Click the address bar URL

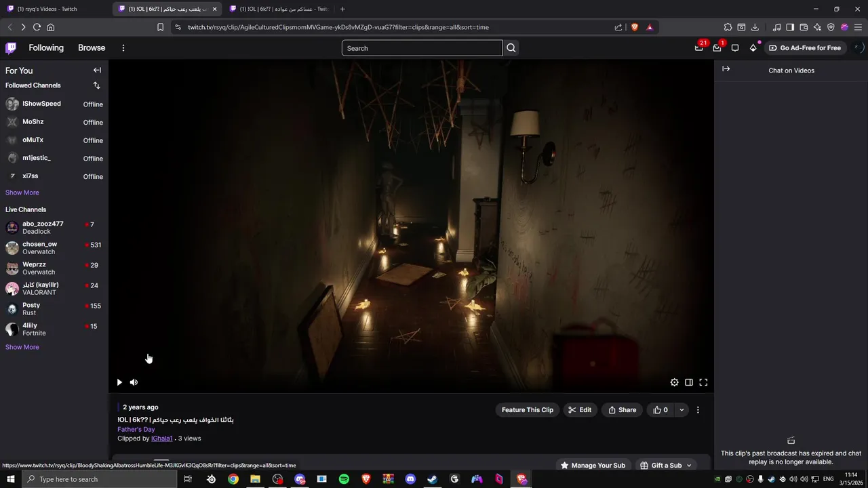click(x=338, y=27)
